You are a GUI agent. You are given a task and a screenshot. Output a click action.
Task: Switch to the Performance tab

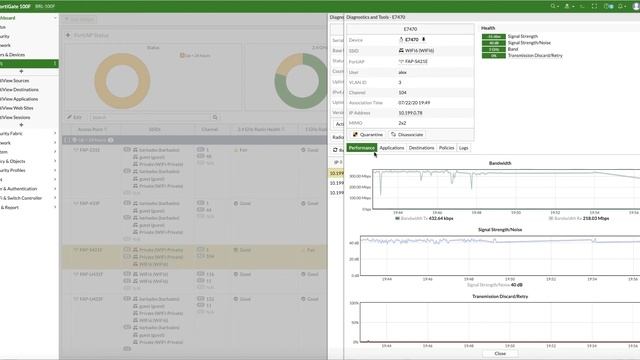[362, 148]
